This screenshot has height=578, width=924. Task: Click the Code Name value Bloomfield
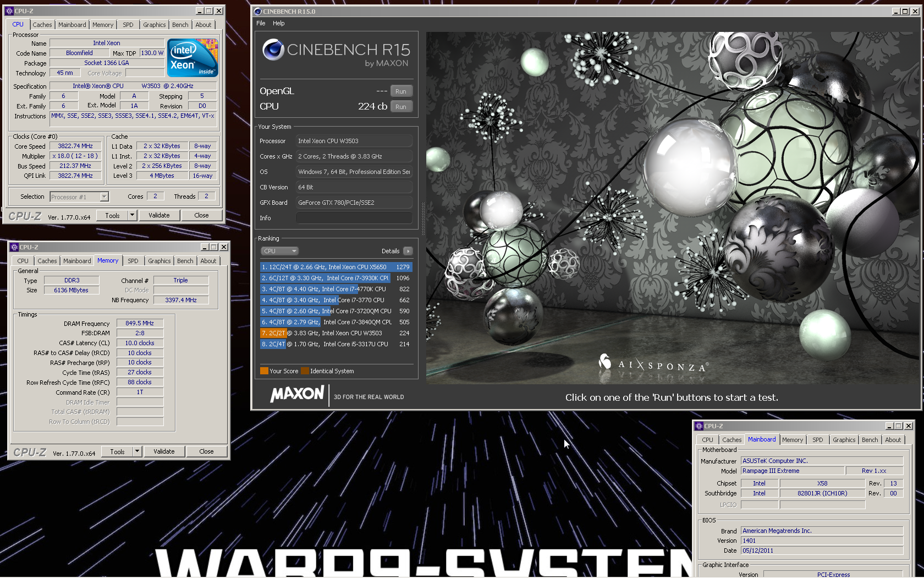[79, 53]
